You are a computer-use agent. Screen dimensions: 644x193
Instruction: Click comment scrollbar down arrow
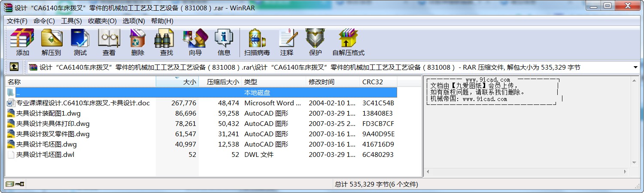pos(635,162)
